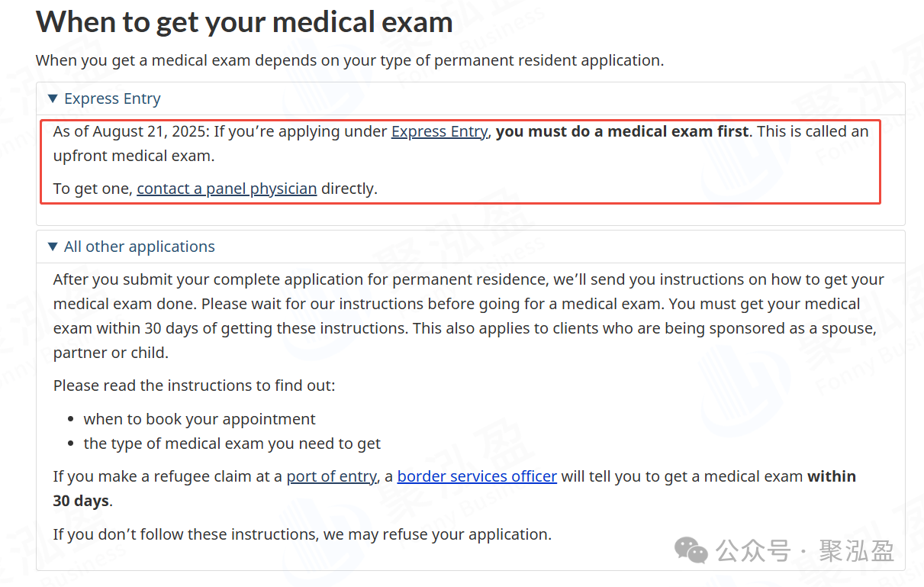
Task: Click bullet when to book your appointment
Action: [x=199, y=419]
